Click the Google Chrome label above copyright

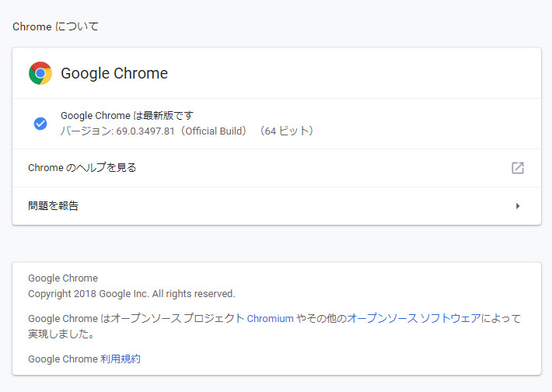63,278
